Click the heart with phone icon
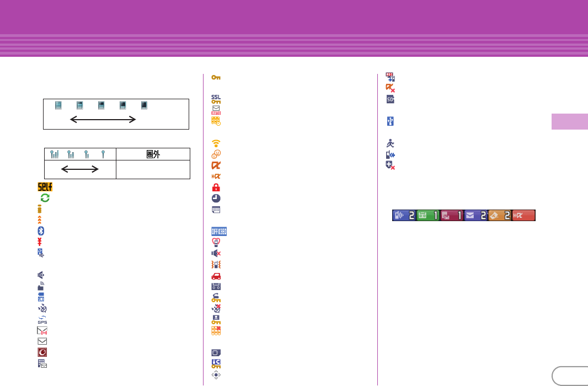588x386 pixels. (x=216, y=243)
